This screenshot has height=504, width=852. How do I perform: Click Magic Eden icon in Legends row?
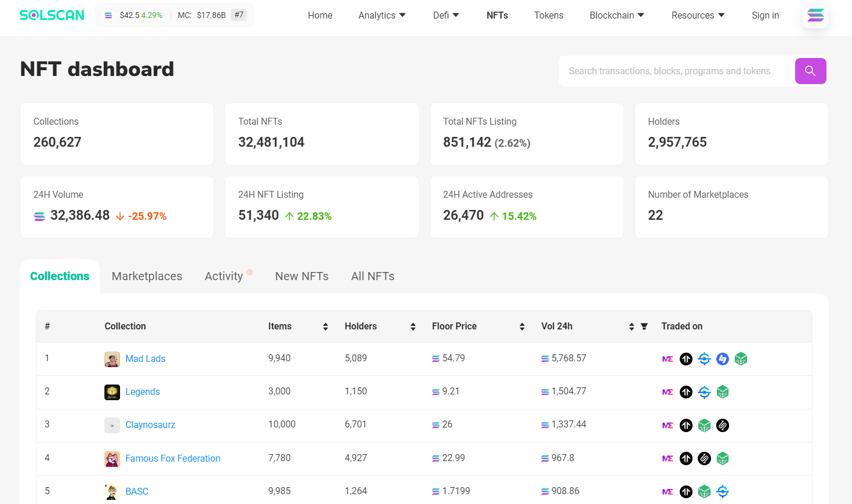coord(668,392)
